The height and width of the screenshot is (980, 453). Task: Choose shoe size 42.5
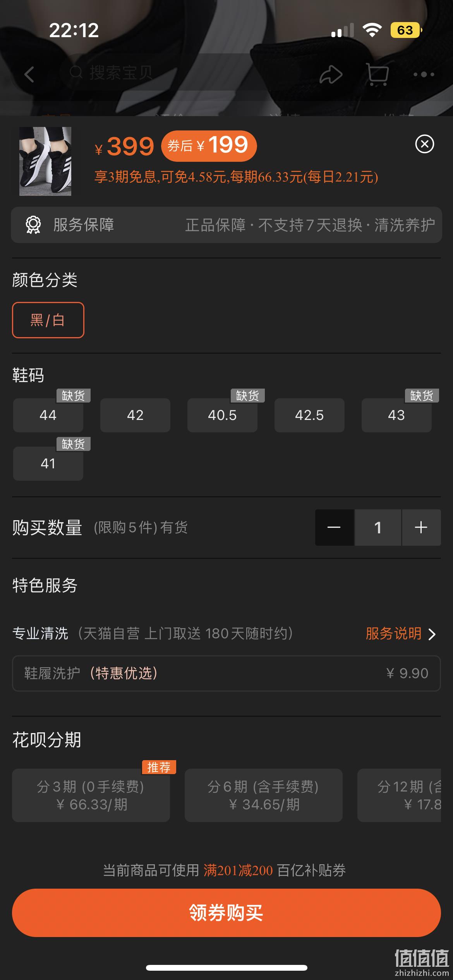(x=309, y=415)
